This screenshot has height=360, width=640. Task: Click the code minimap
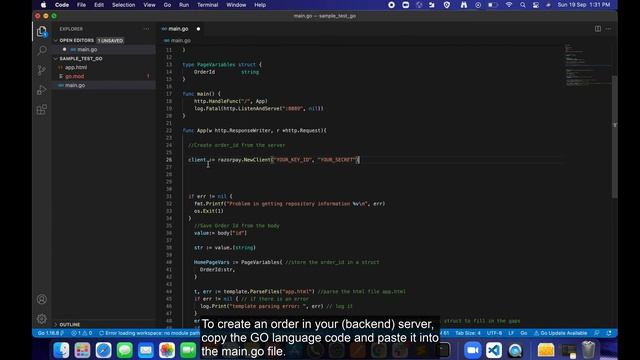[588, 65]
